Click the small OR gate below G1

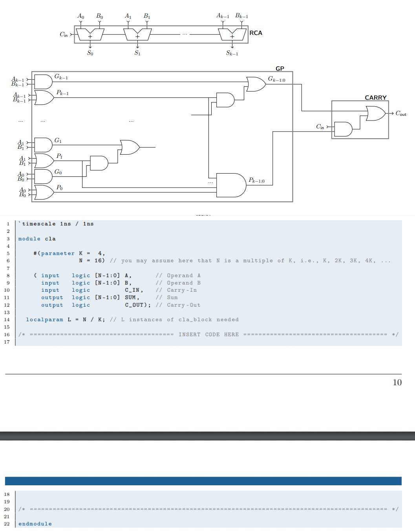[x=130, y=148]
